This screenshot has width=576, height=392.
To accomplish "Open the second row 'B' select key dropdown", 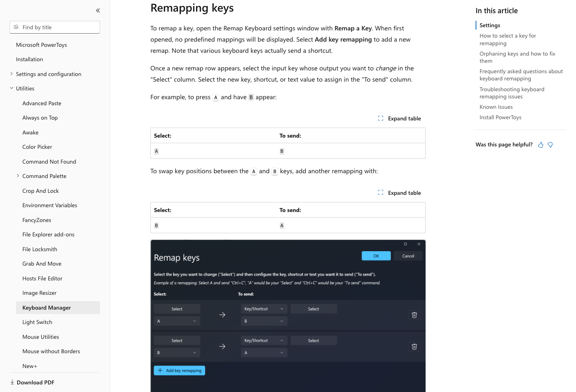I will 177,352.
